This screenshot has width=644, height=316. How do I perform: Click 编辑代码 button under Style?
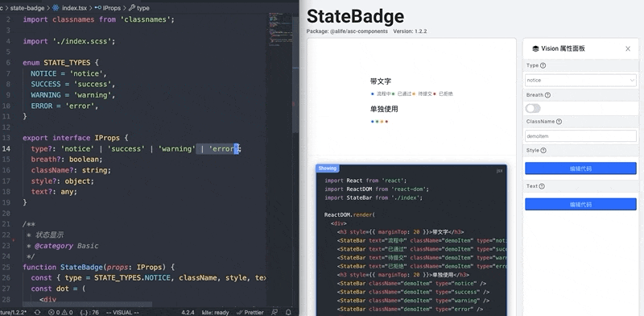pyautogui.click(x=580, y=168)
